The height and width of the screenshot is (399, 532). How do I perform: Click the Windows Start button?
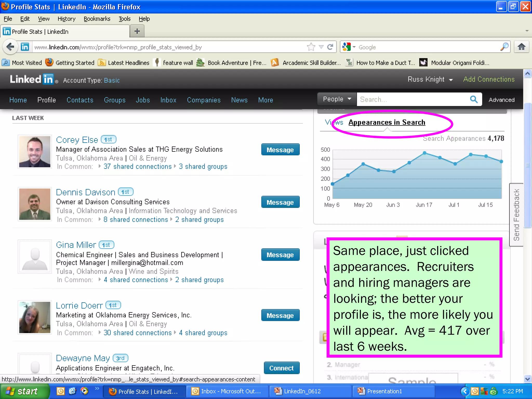click(25, 391)
